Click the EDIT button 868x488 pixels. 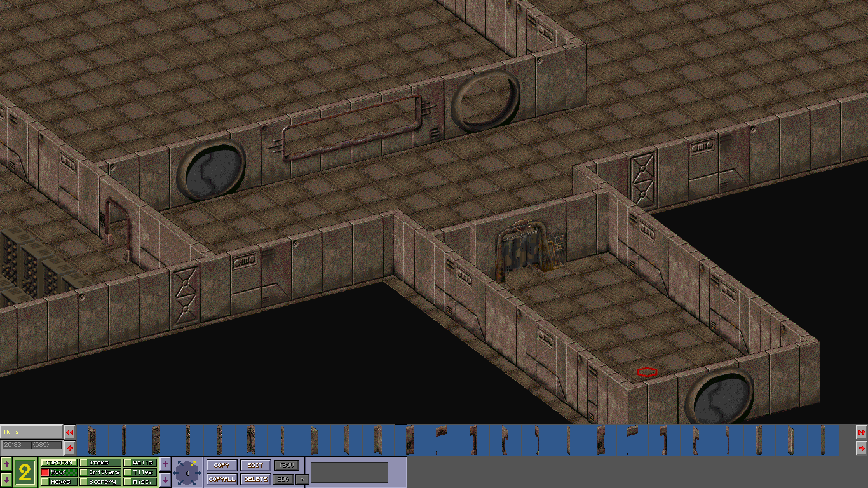[255, 465]
